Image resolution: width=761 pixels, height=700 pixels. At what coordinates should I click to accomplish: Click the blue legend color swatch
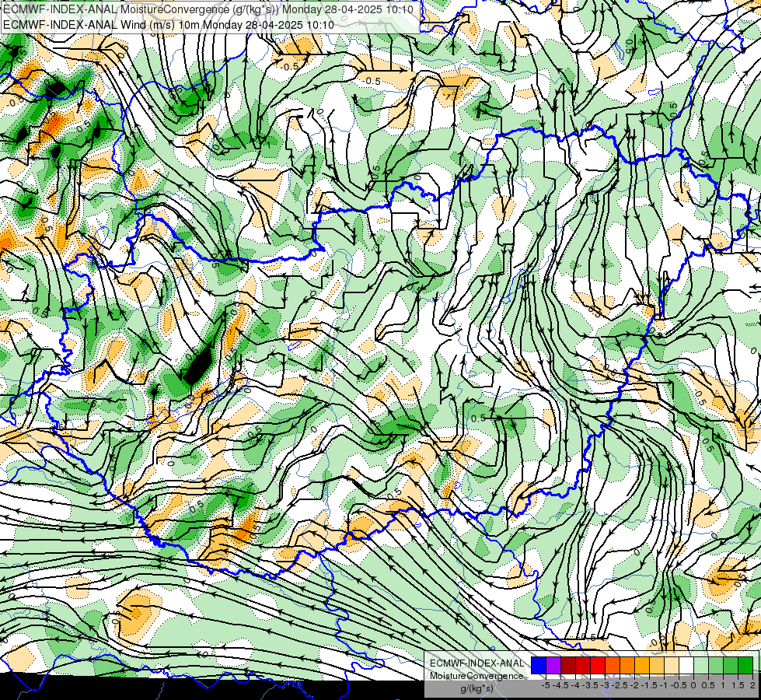(539, 665)
